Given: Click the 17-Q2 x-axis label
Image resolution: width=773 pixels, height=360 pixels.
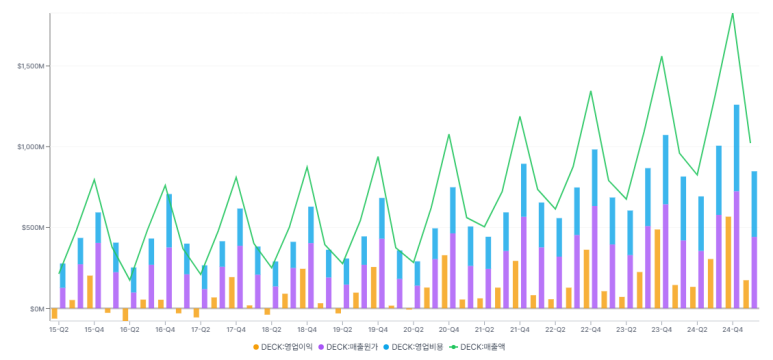Looking at the screenshot, I should tap(201, 329).
